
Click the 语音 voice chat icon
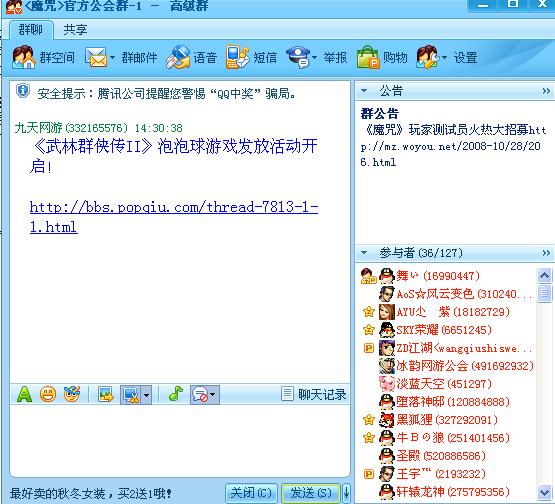click(x=178, y=57)
